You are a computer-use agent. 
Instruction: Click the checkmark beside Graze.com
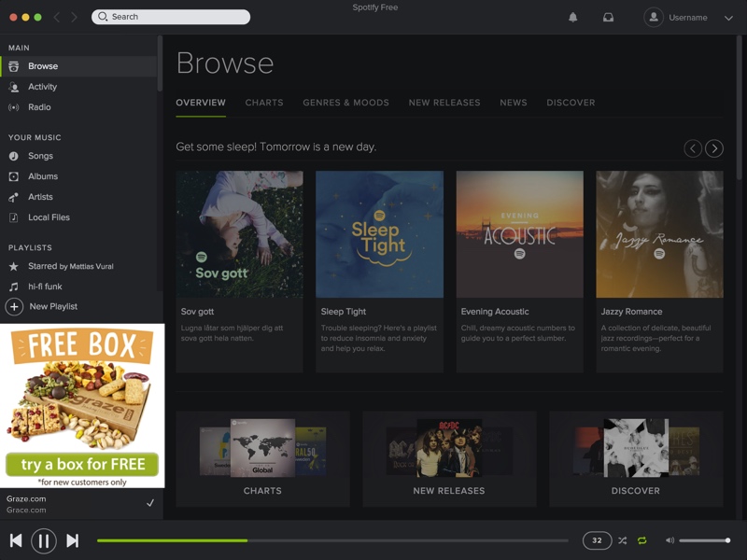150,503
